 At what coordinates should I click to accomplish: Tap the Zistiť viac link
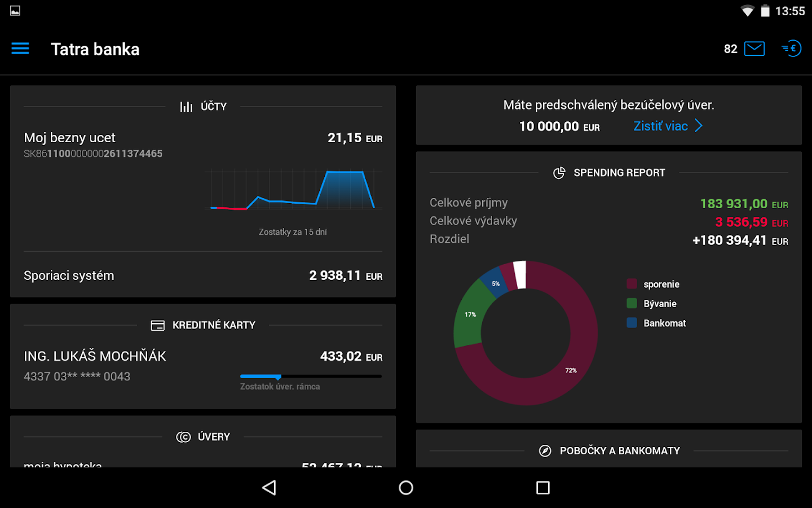pos(660,126)
